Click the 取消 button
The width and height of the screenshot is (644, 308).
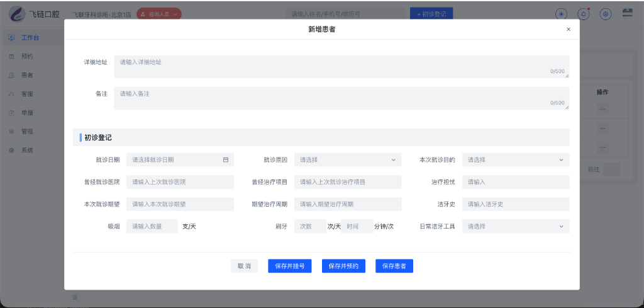244,266
